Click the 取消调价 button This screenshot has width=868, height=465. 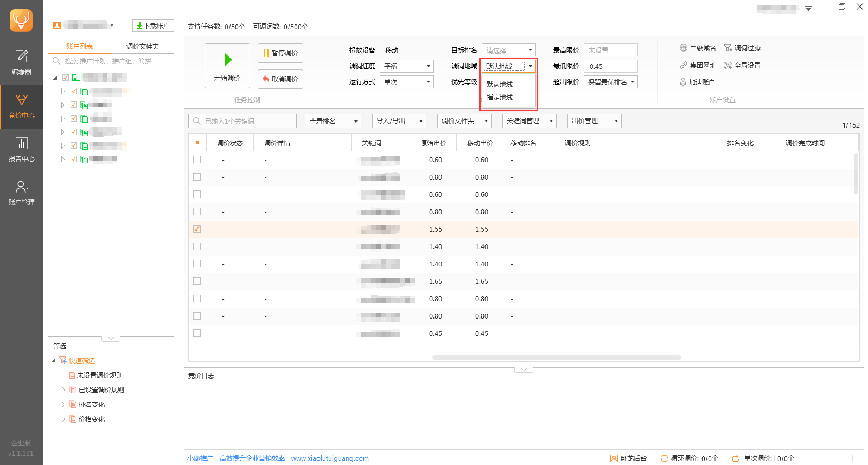click(280, 79)
